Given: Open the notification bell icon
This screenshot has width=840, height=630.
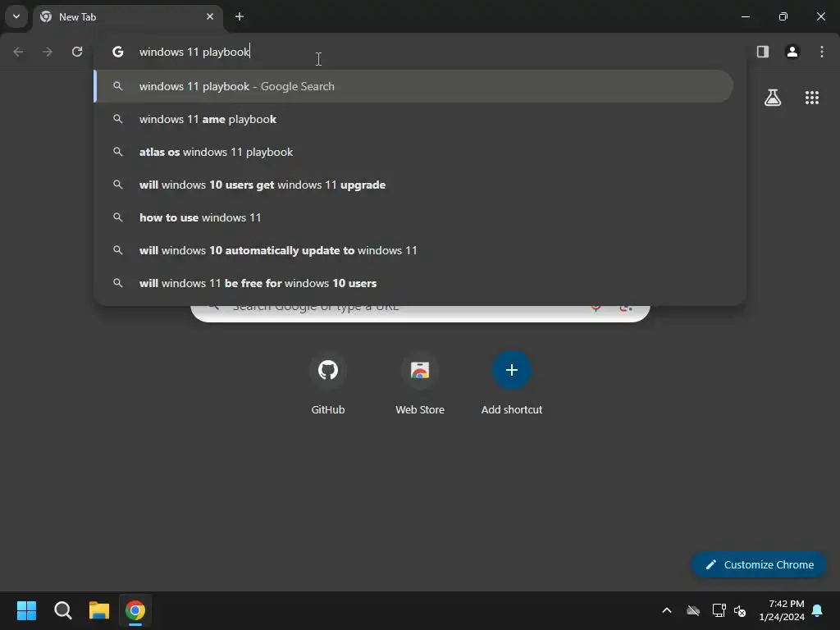Looking at the screenshot, I should pos(817,610).
